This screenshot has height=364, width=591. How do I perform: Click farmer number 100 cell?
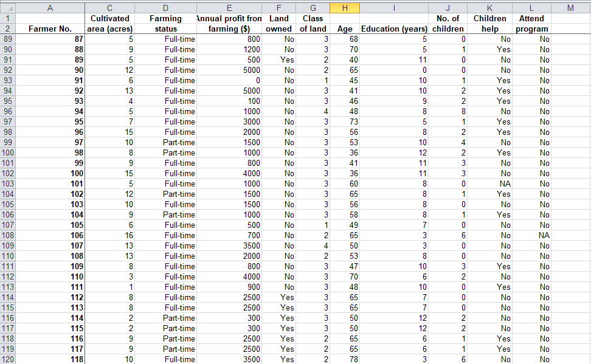(50, 173)
